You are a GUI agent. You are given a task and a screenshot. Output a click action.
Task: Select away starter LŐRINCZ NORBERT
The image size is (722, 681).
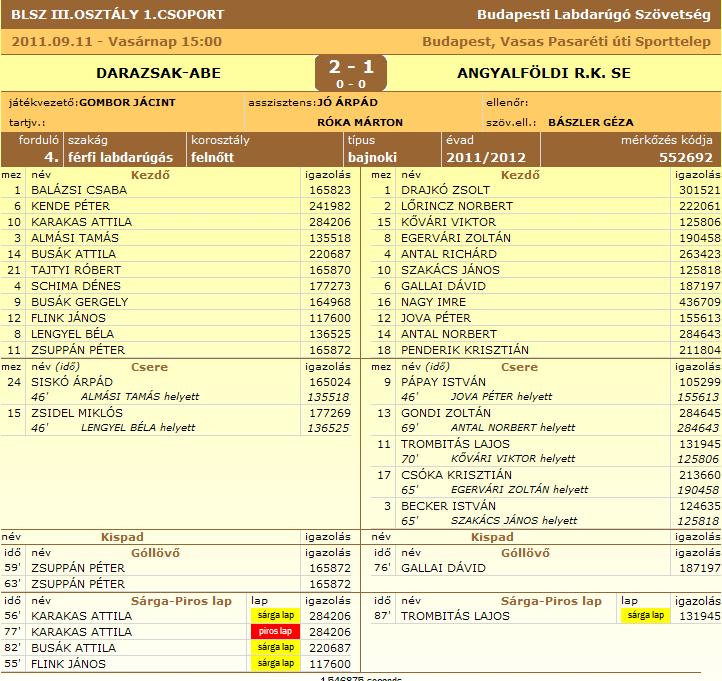pos(457,206)
